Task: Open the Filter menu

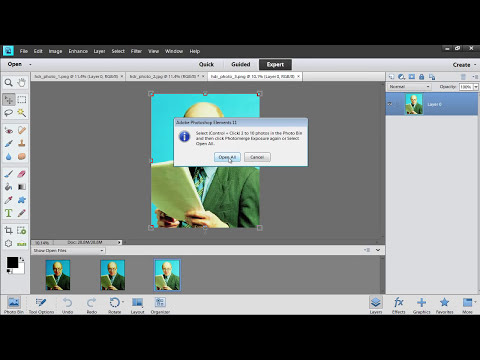Action: coord(136,51)
